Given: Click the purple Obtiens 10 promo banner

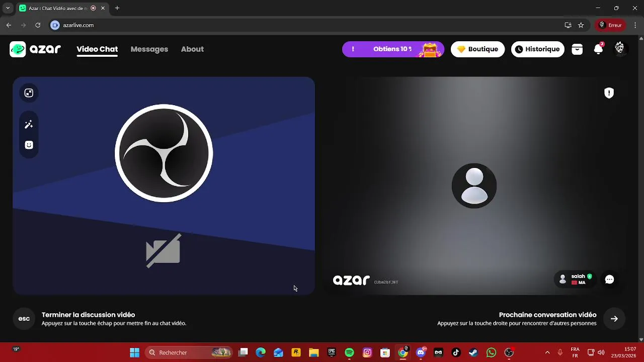Looking at the screenshot, I should pyautogui.click(x=393, y=49).
